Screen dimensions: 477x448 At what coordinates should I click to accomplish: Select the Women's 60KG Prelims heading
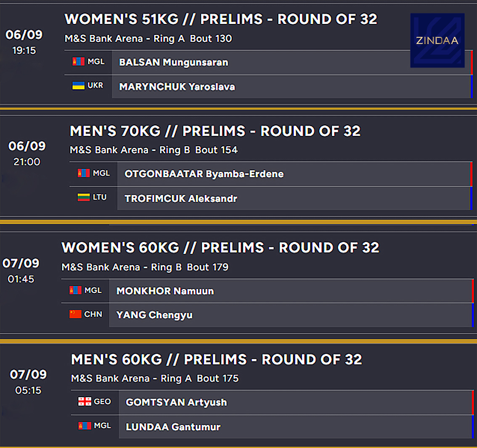point(220,248)
